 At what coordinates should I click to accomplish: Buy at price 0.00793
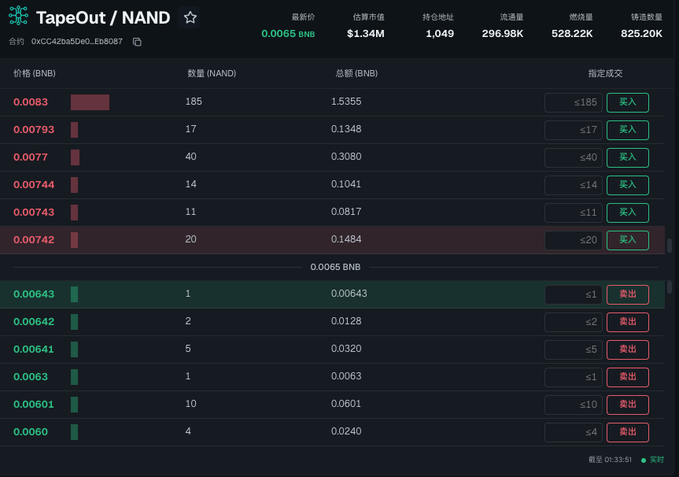point(627,130)
